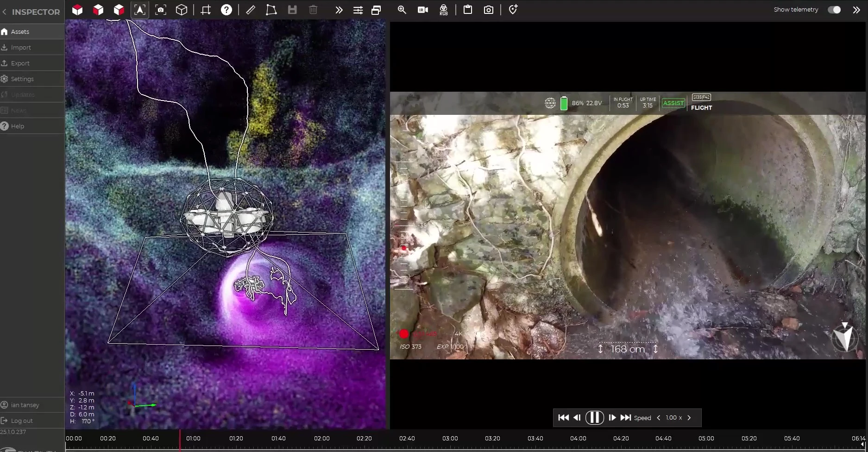Viewport: 868px width, 452px height.
Task: Choose the polygon area tool
Action: (x=271, y=10)
